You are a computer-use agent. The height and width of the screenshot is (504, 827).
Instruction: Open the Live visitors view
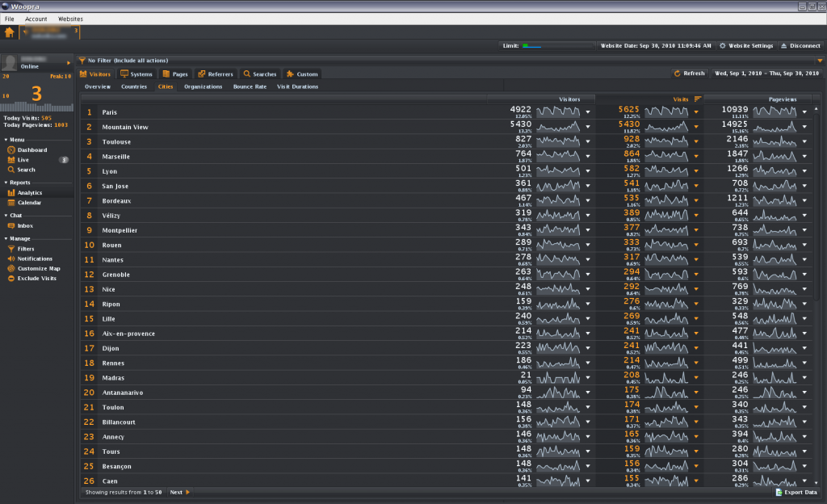(x=18, y=160)
